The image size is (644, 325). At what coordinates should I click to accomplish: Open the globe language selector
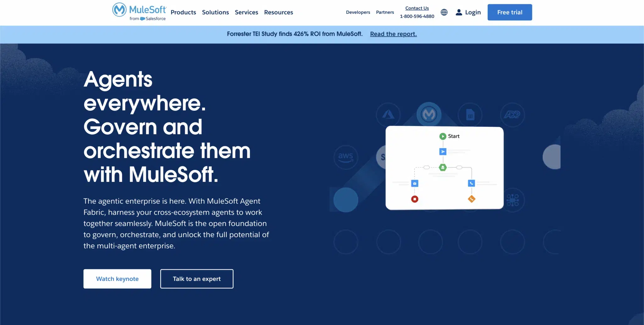(444, 12)
